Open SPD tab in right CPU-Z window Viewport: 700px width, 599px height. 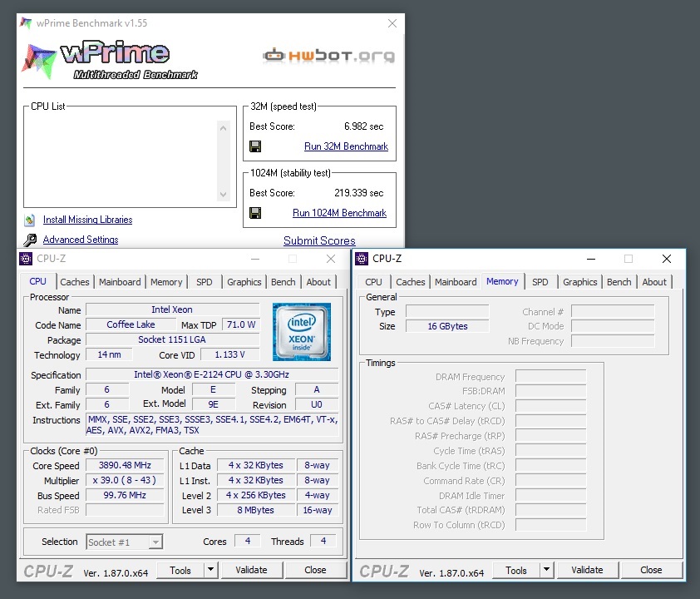pos(540,282)
